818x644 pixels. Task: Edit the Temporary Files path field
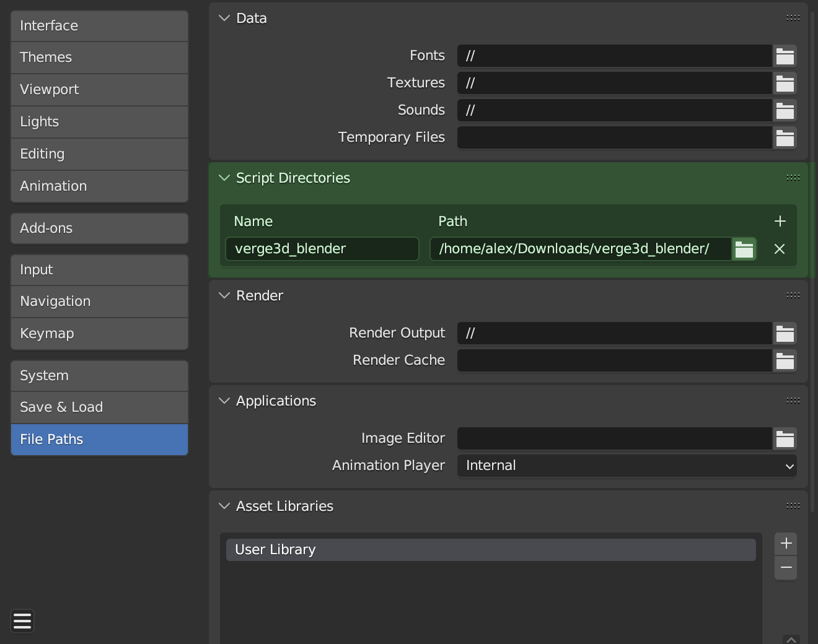615,137
